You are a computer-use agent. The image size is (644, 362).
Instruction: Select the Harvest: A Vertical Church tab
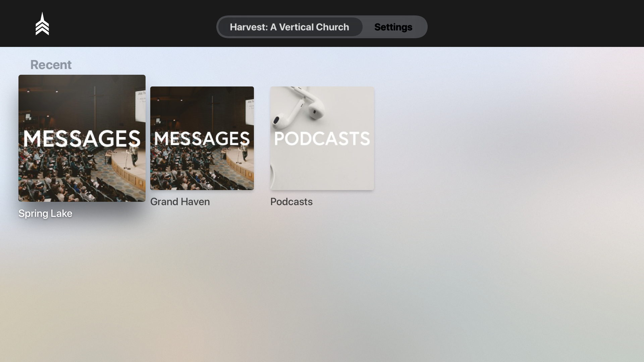290,27
